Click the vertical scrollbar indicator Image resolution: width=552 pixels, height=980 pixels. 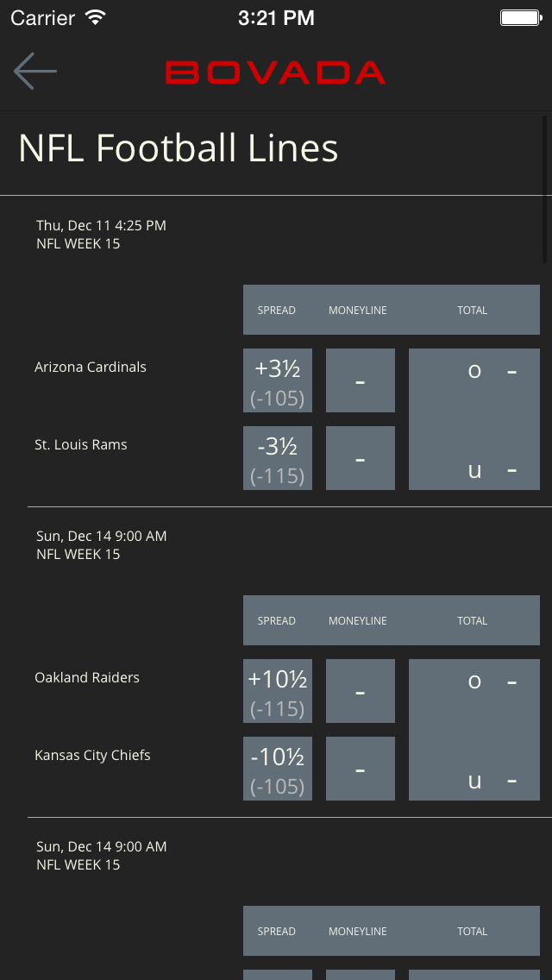coord(545,190)
